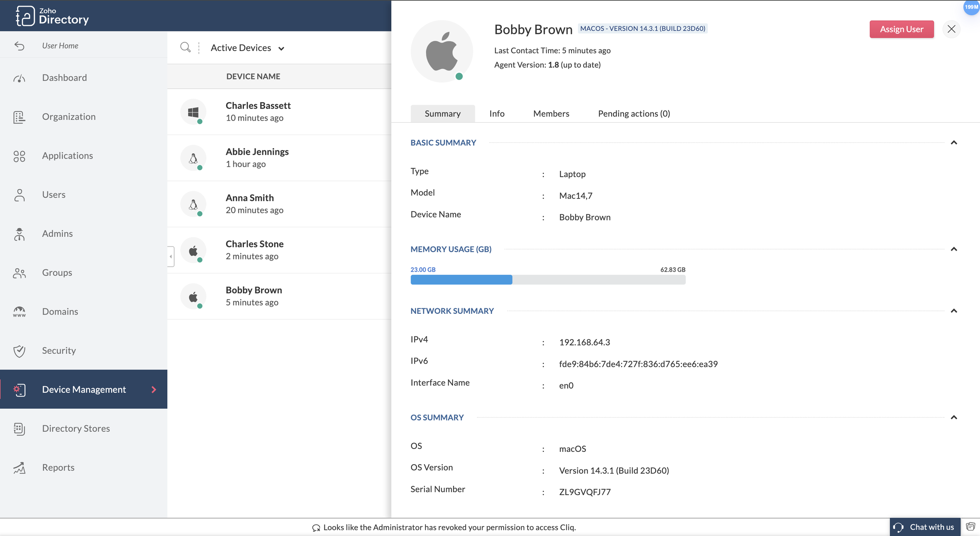980x536 pixels.
Task: Click the Assign User button
Action: pos(901,29)
